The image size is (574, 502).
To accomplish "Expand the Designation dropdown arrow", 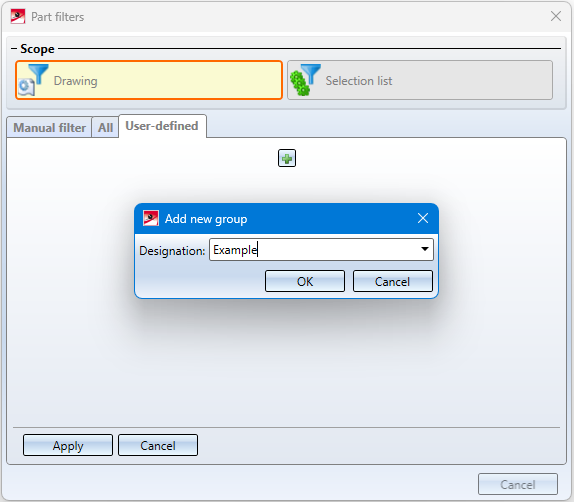I will (x=425, y=249).
